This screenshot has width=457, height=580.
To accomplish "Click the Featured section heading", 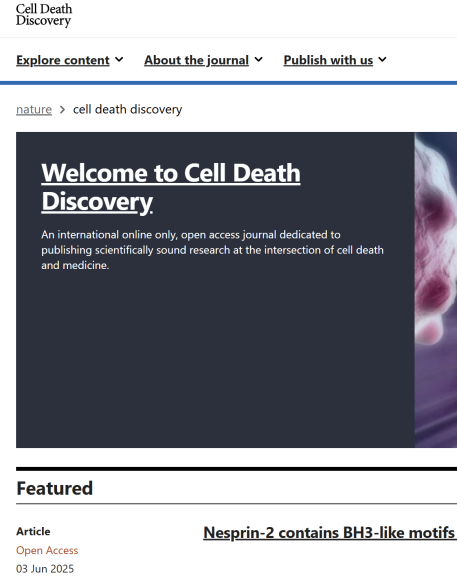I will coord(54,488).
